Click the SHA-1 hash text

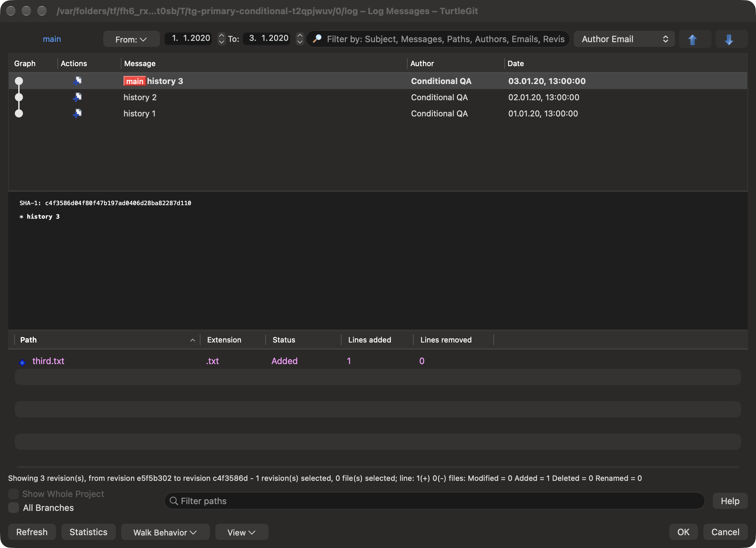coord(118,203)
